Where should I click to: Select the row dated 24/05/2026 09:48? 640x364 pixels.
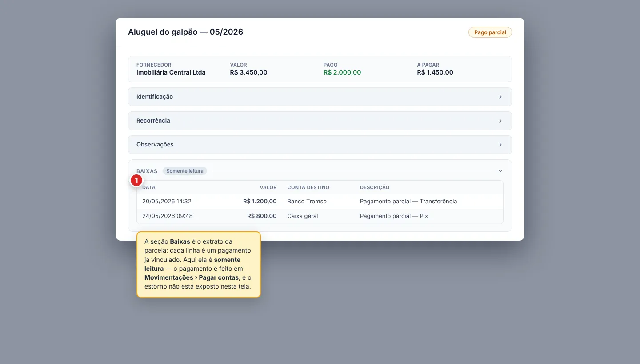[320, 216]
